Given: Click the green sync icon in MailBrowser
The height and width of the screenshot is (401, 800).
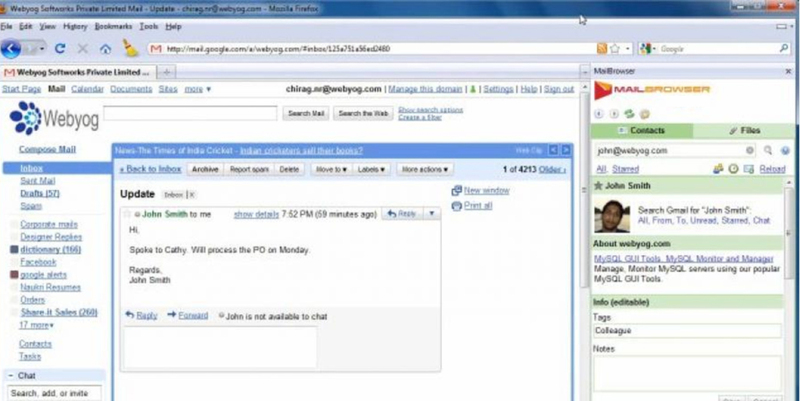Looking at the screenshot, I should tap(629, 114).
